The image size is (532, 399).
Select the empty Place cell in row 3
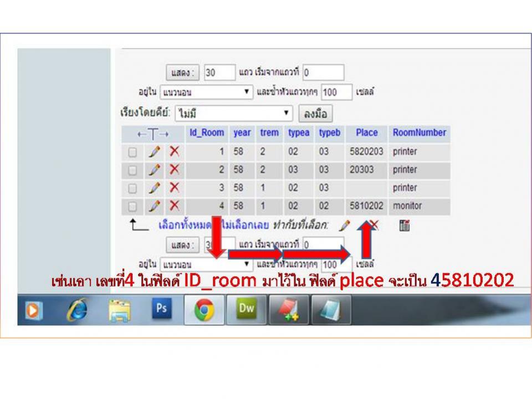pos(366,188)
